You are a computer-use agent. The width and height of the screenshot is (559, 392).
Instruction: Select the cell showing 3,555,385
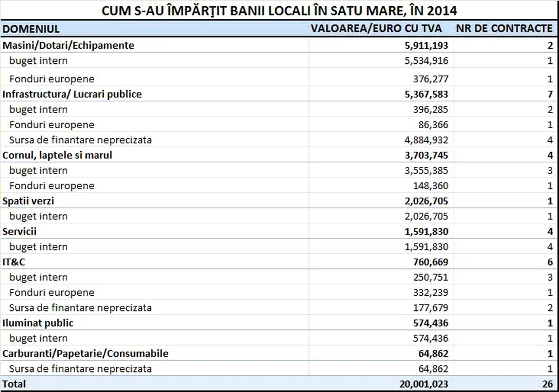pyautogui.click(x=423, y=170)
